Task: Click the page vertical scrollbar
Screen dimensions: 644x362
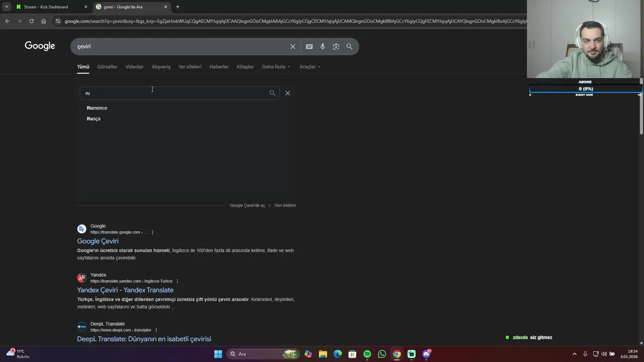Action: pos(641,106)
